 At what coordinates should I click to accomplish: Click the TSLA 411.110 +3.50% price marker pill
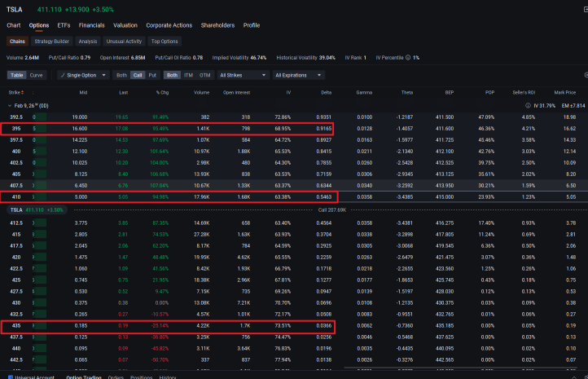coord(37,210)
